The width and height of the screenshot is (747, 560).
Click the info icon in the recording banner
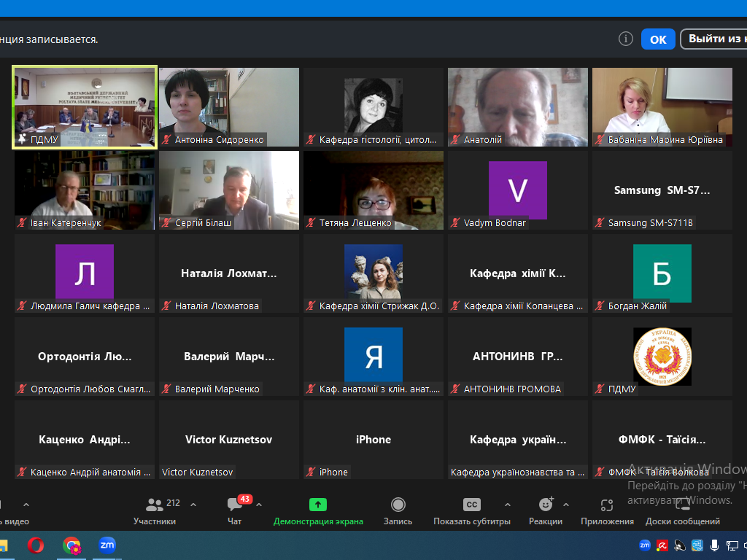click(x=625, y=39)
